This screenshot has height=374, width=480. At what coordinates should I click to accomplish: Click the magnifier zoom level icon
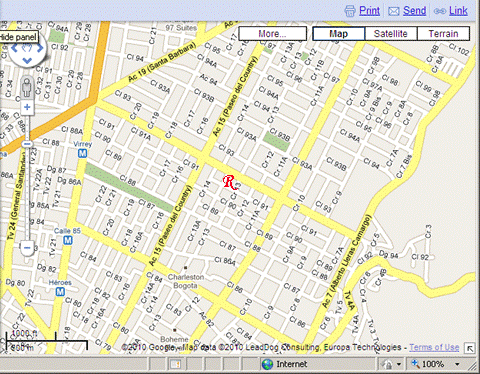[415, 364]
